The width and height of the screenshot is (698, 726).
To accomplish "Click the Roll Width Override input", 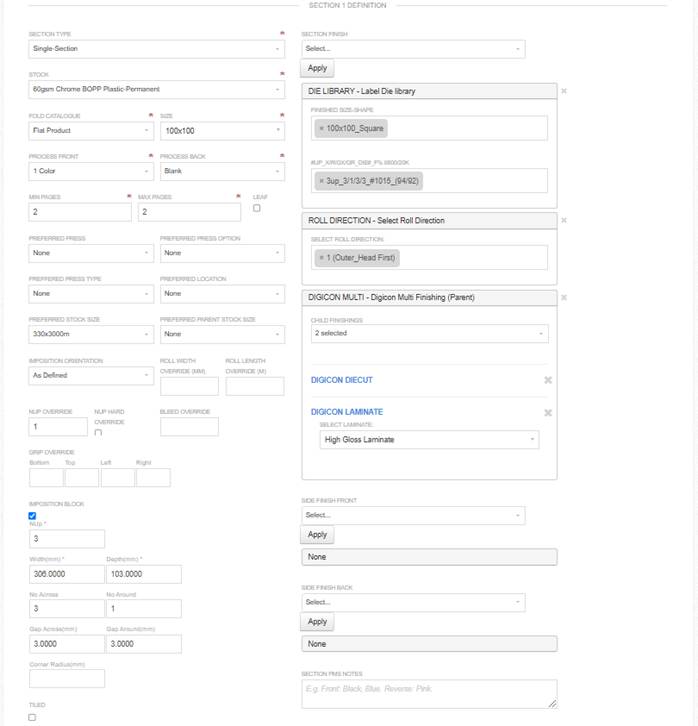I will (x=189, y=386).
